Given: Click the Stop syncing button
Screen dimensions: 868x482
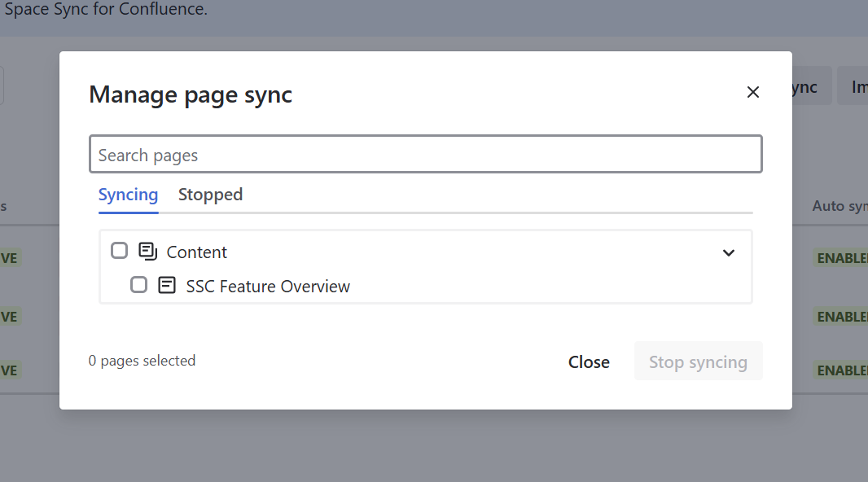Looking at the screenshot, I should coord(698,362).
